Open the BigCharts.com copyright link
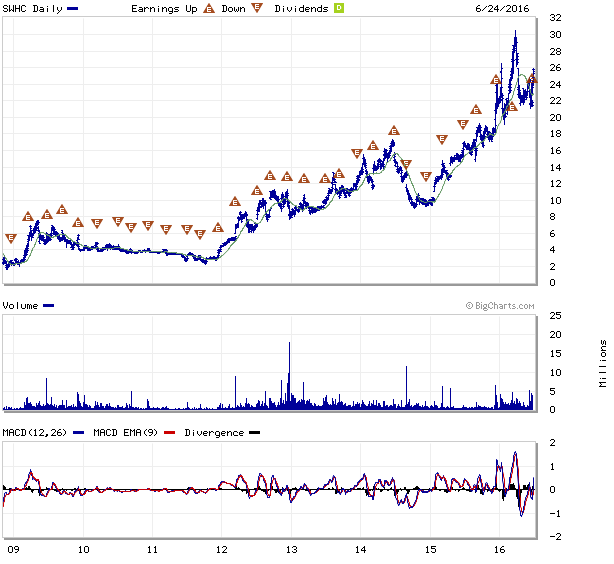The image size is (614, 564). pyautogui.click(x=500, y=307)
